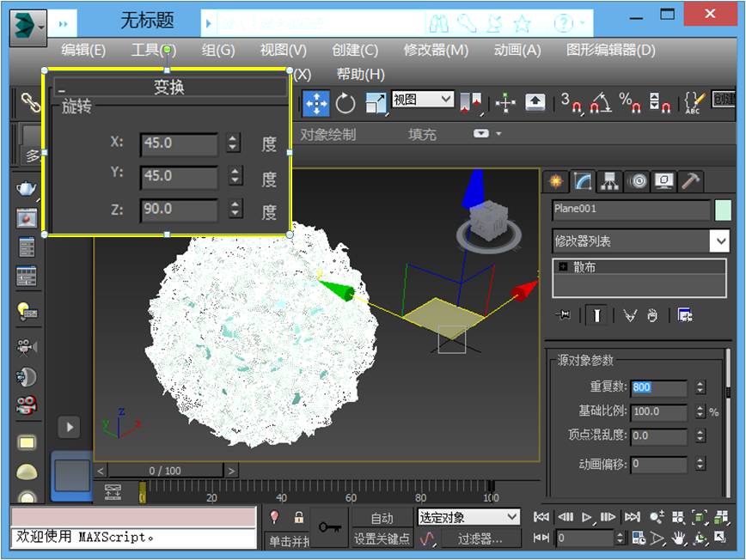The width and height of the screenshot is (746, 560).
Task: Click the Use Pivot Point Center icon
Action: (x=472, y=103)
